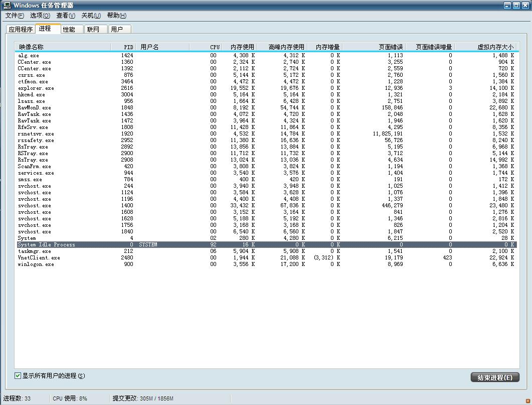Viewport: 532px width, 405px height.
Task: Open the 文件(F) menu
Action: tap(15, 15)
